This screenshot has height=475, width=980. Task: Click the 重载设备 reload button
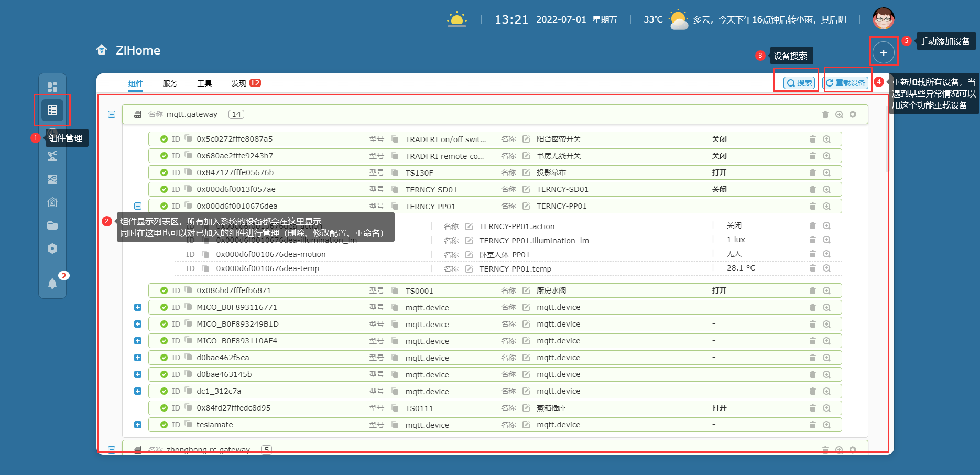pyautogui.click(x=845, y=83)
